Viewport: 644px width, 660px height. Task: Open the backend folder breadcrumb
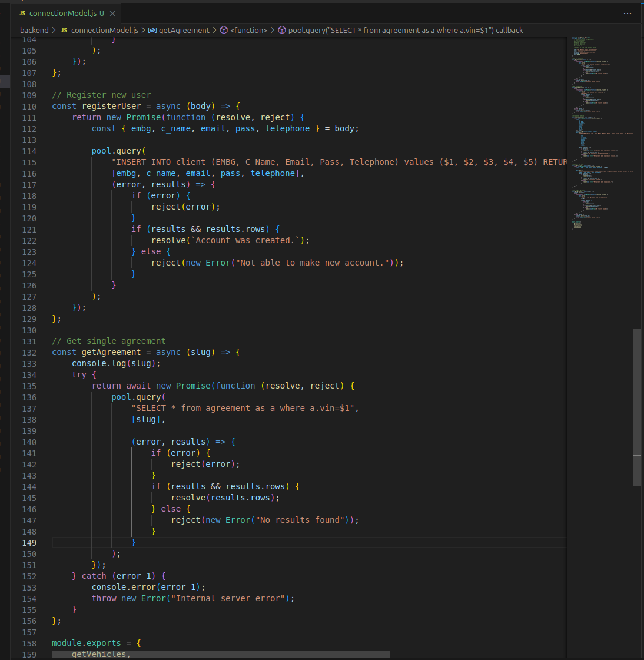(34, 30)
